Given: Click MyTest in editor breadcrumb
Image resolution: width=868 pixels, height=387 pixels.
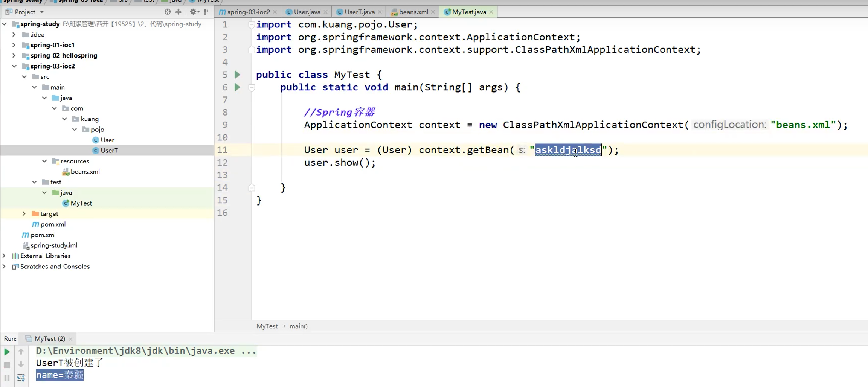Looking at the screenshot, I should (x=267, y=326).
